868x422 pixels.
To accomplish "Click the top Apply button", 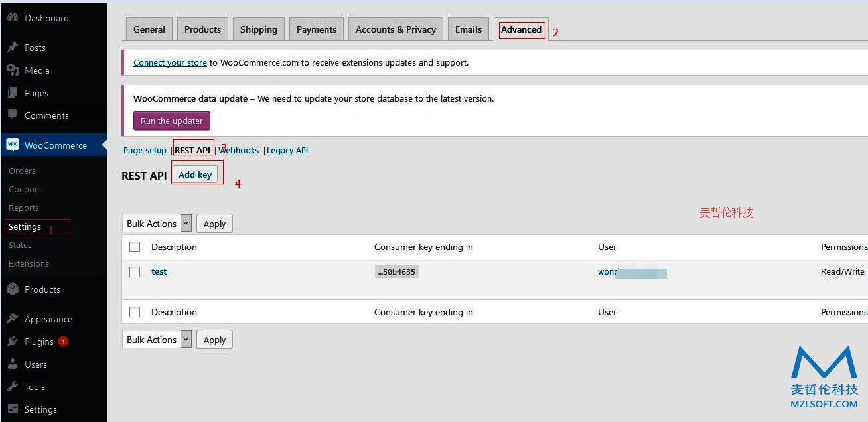I will 214,224.
